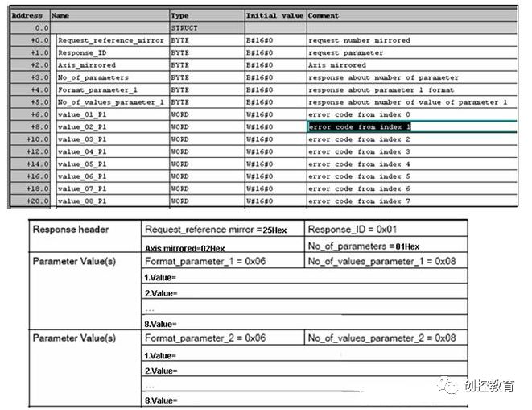Select address cell +8.0
Image resolution: width=532 pixels, height=410 pixels.
31,126
